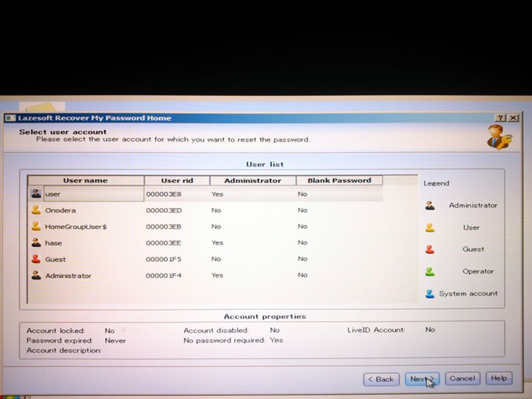Close the Lazesoft window with the X button
Screen dimensions: 532x399
tap(513, 118)
